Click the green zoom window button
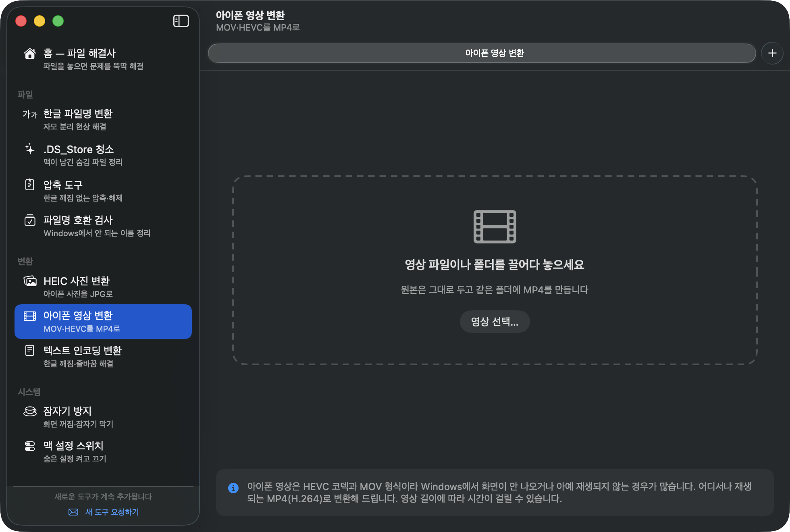 pyautogui.click(x=58, y=21)
